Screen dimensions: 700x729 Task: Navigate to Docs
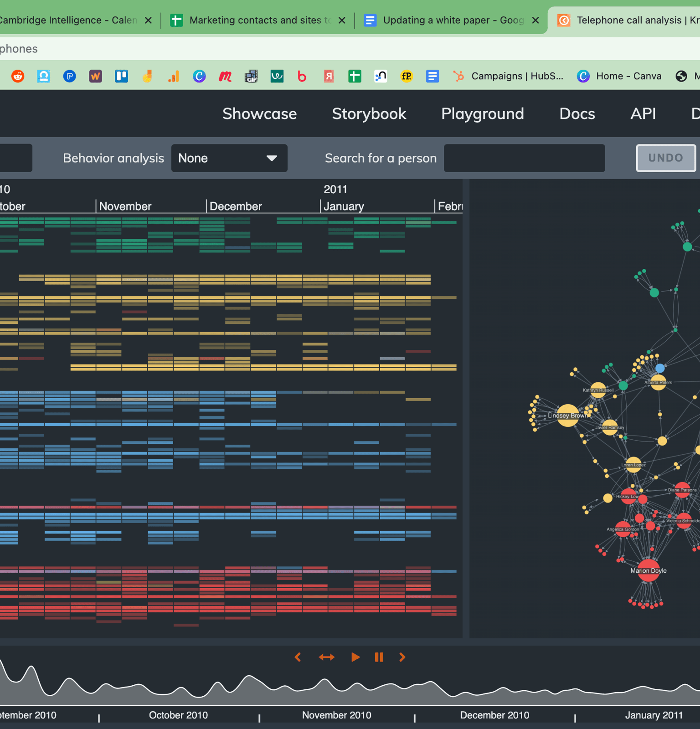pos(577,114)
